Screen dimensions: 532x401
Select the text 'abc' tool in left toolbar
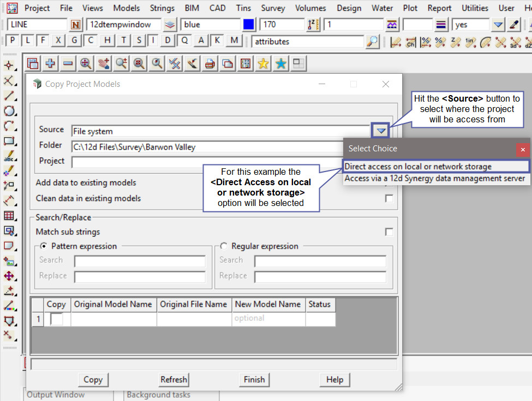(9, 156)
